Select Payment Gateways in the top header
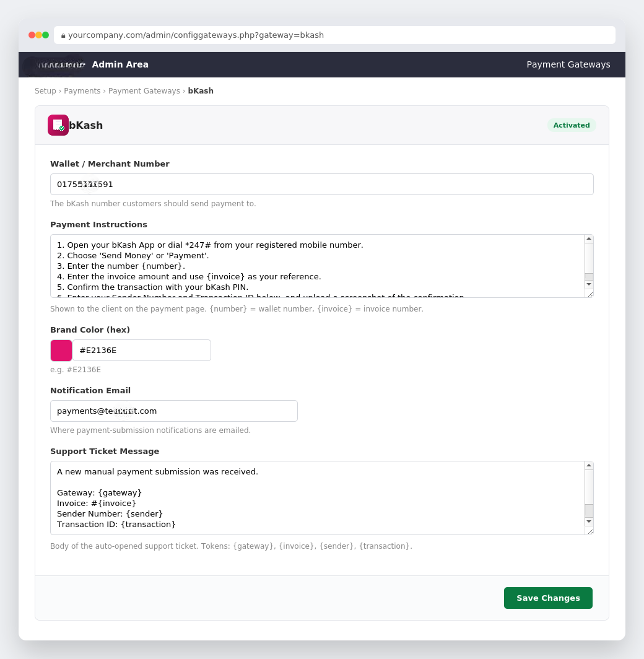This screenshot has width=644, height=659. pos(568,64)
